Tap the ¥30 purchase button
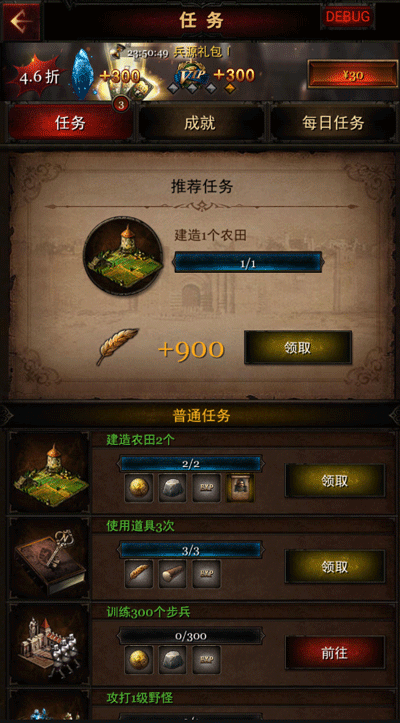The height and width of the screenshot is (723, 400). point(352,75)
